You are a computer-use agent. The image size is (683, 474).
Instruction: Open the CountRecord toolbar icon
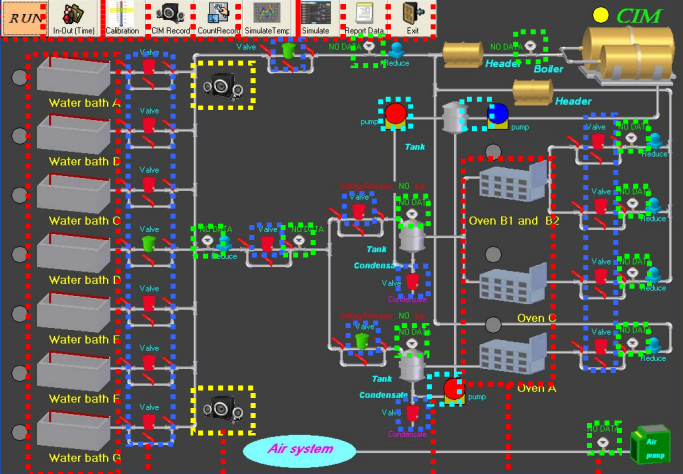coord(219,18)
